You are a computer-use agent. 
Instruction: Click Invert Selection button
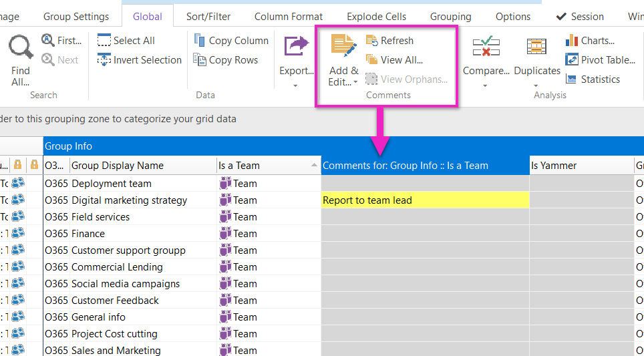(x=139, y=60)
